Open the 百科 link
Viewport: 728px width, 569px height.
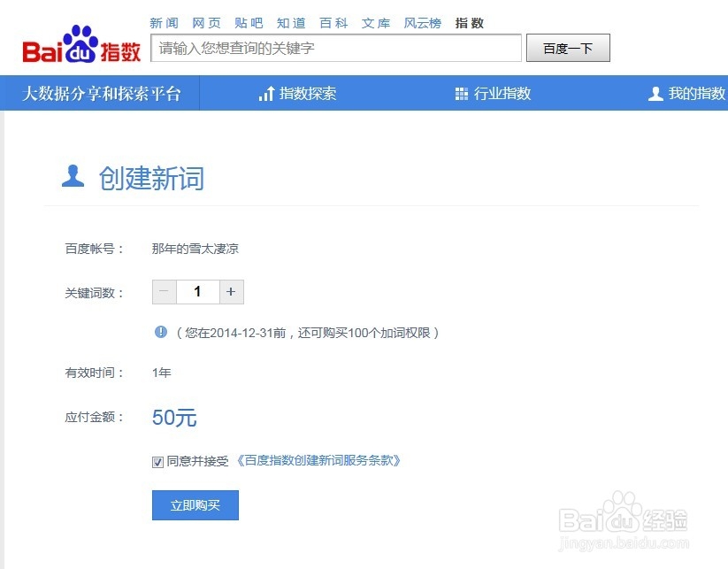[333, 23]
